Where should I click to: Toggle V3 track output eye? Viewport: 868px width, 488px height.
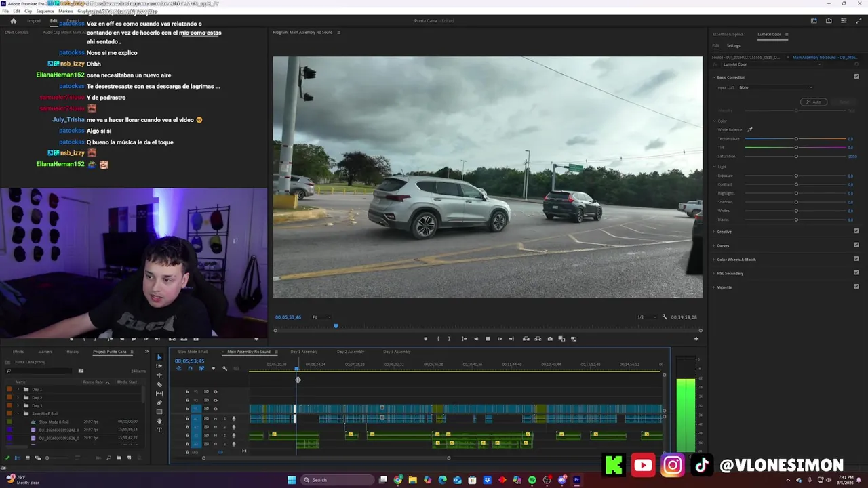tap(216, 392)
